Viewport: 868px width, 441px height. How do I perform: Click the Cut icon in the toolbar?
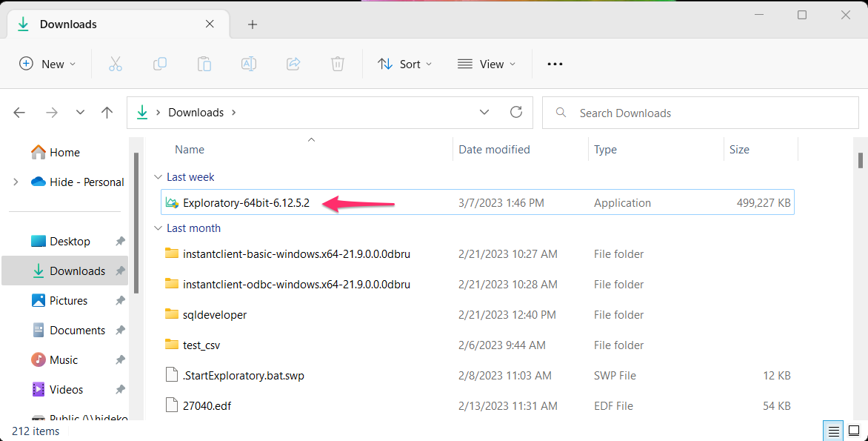pyautogui.click(x=116, y=64)
